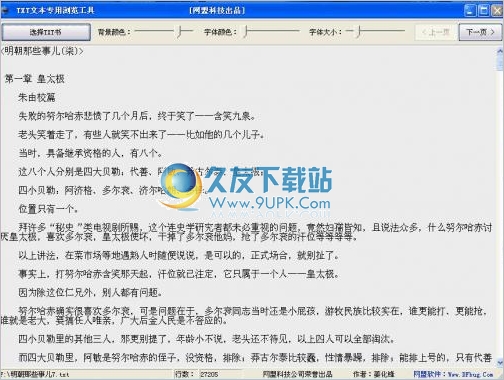Click the chapter heading 第一章 皇太极
The image size is (504, 380).
tap(35, 79)
